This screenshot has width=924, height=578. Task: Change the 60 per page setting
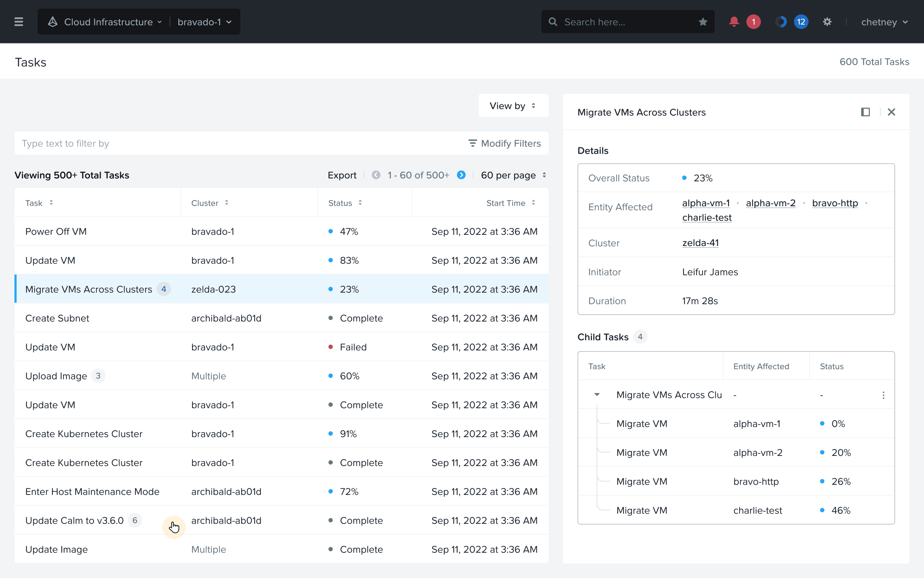click(x=513, y=175)
